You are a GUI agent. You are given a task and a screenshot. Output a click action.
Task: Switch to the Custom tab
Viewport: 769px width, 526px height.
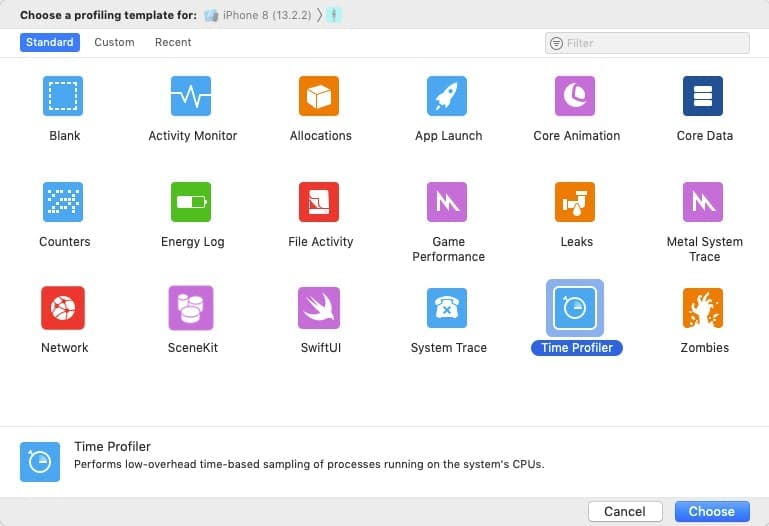point(114,42)
